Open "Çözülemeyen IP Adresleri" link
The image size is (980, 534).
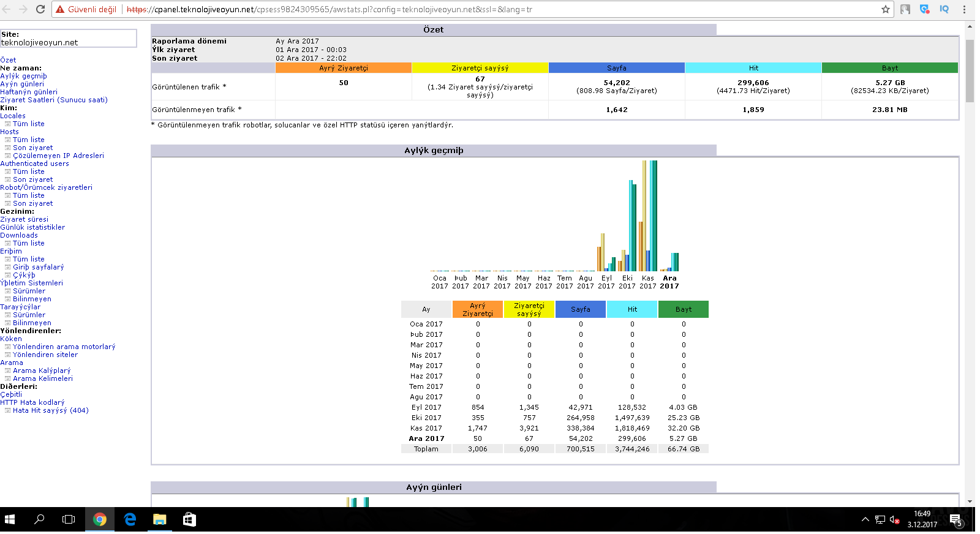click(x=59, y=156)
